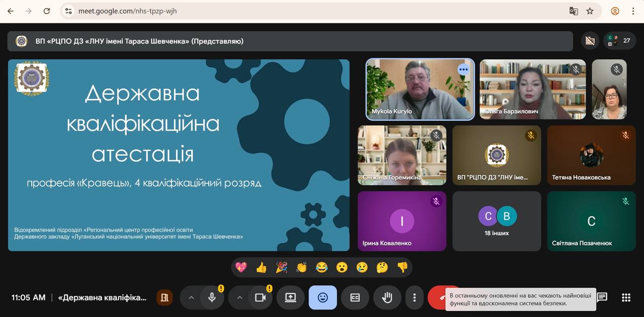The width and height of the screenshot is (644, 317).
Task: Send thumbs up reaction
Action: (x=261, y=267)
